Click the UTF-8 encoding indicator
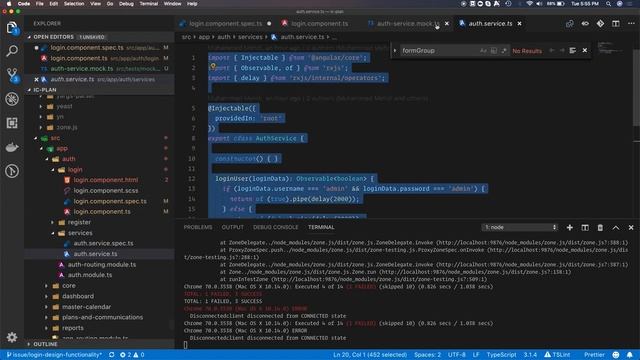 [x=457, y=355]
